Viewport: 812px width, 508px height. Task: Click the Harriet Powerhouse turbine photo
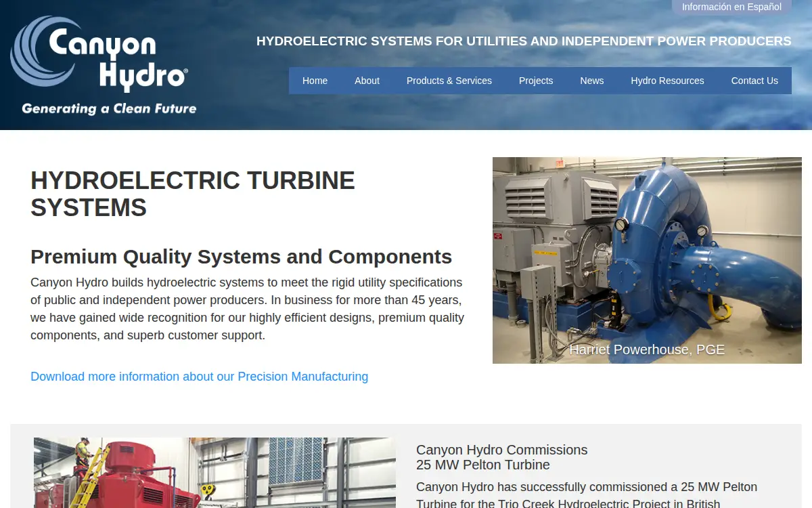click(x=647, y=260)
